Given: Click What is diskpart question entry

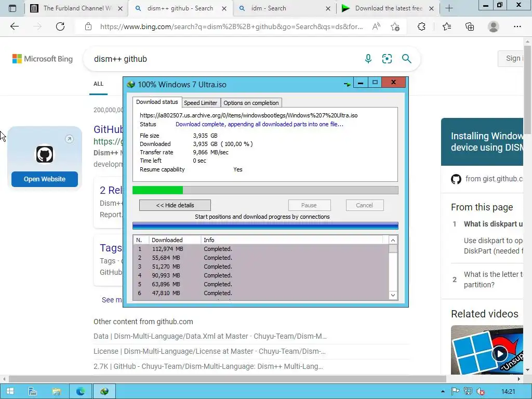Looking at the screenshot, I should [x=493, y=224].
